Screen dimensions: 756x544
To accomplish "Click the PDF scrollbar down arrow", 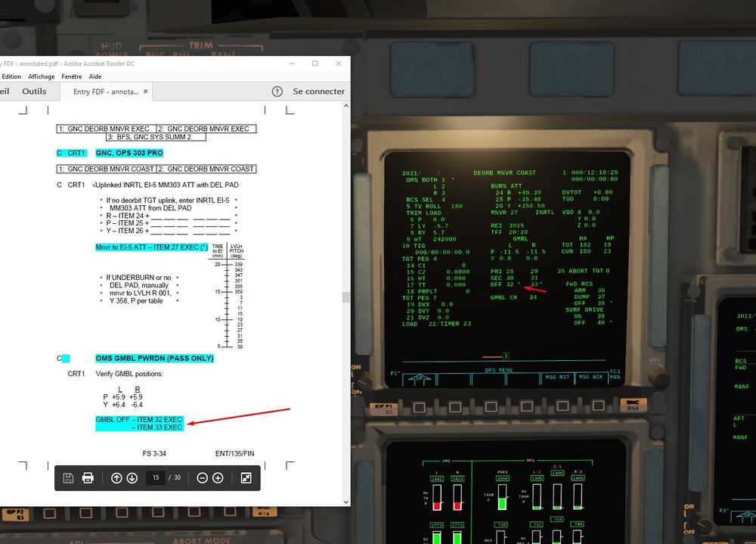I will 345,502.
